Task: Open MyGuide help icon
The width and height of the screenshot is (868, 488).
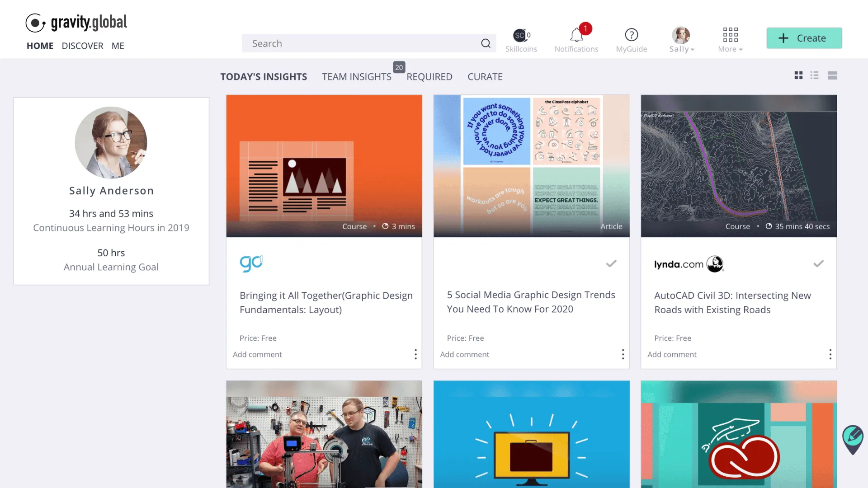Action: (x=631, y=35)
